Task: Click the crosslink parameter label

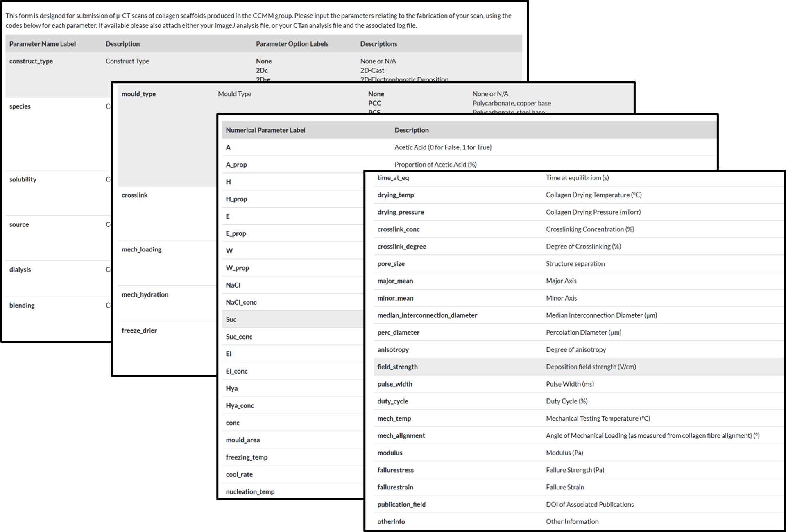Action: coord(135,195)
